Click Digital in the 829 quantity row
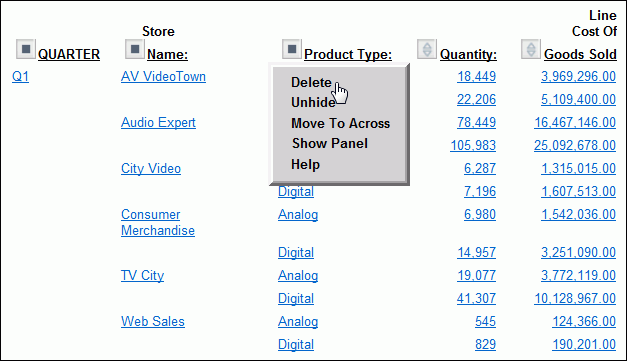Screen dimensions: 627x361 click(x=296, y=345)
